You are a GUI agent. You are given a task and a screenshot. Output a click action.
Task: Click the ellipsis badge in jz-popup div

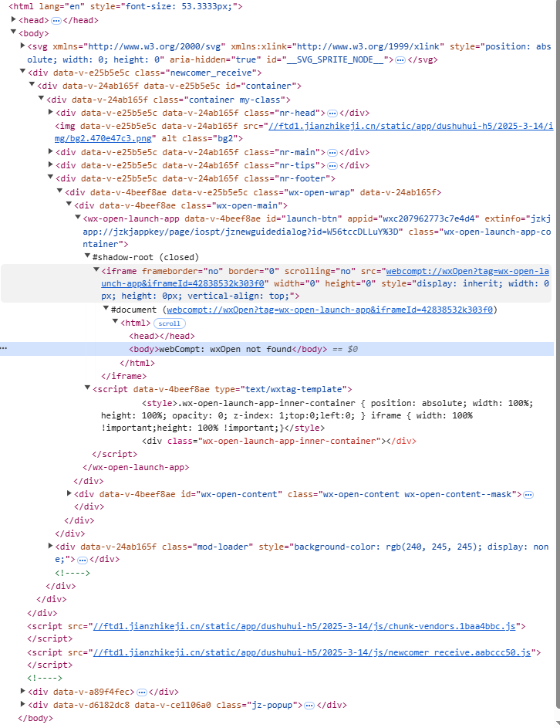(x=309, y=706)
